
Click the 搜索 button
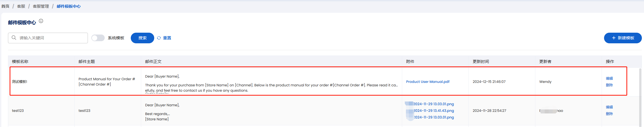[x=142, y=38]
